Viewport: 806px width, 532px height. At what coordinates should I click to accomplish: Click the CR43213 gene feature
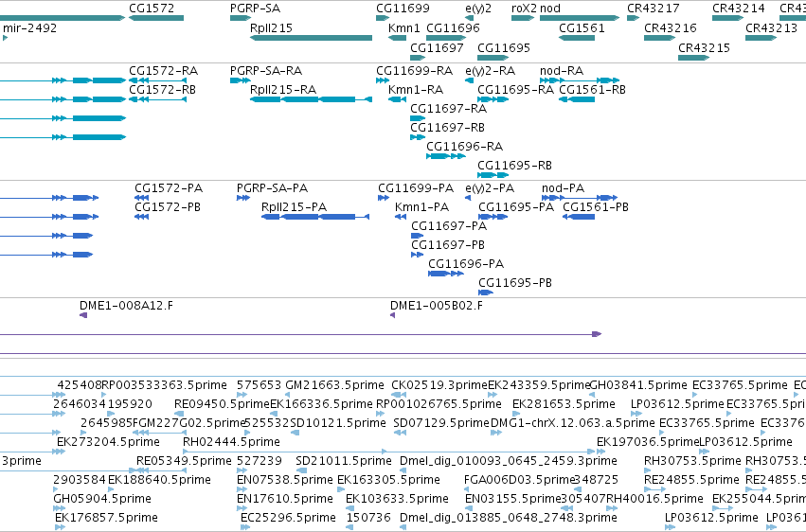pos(761,38)
